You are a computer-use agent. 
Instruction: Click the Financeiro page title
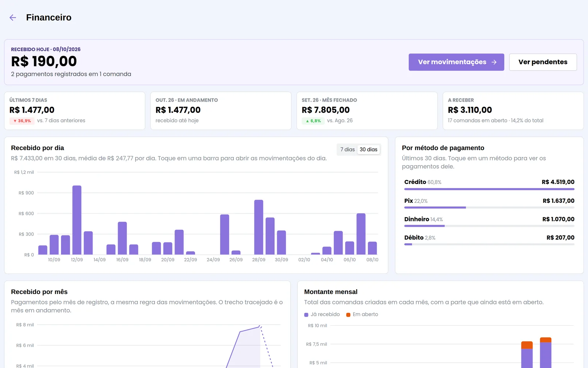coord(49,18)
